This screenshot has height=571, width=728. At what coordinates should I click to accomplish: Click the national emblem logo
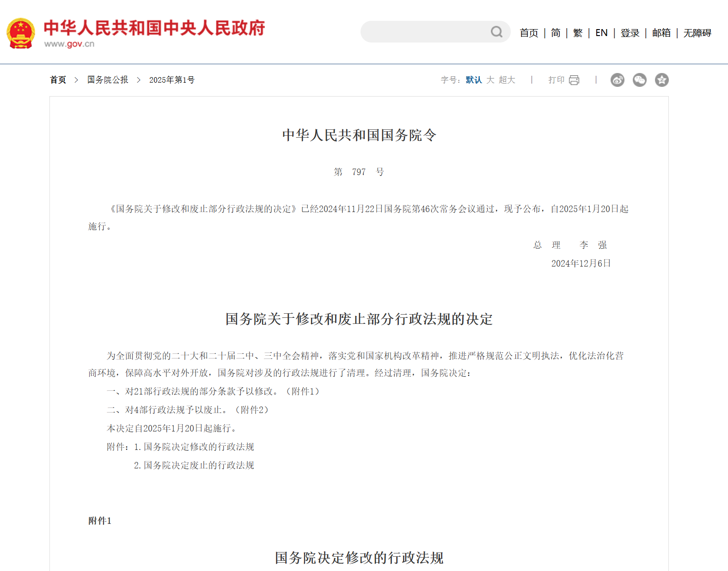click(21, 33)
